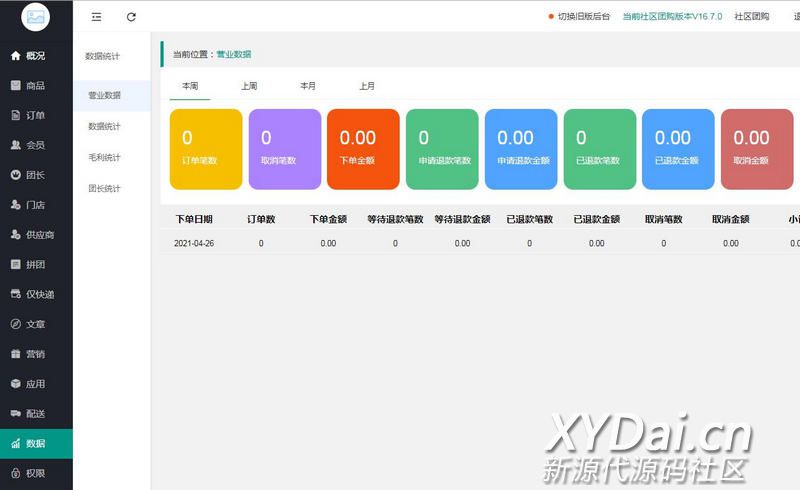Click 切换旧版后台 link

pyautogui.click(x=584, y=16)
